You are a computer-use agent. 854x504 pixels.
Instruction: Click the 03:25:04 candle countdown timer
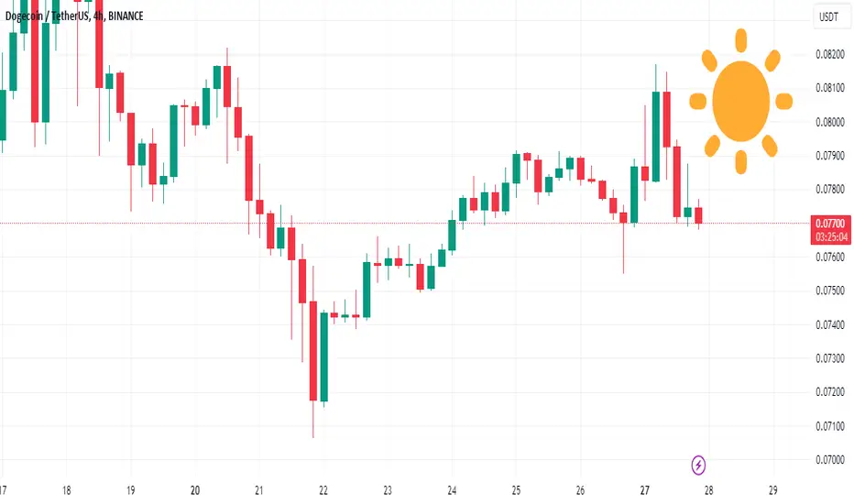pyautogui.click(x=831, y=237)
